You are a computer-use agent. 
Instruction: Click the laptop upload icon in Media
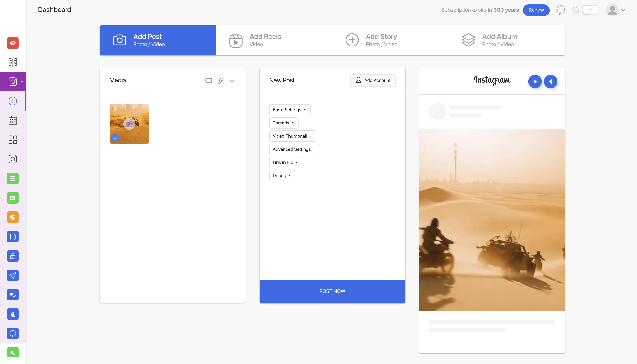[x=209, y=81]
